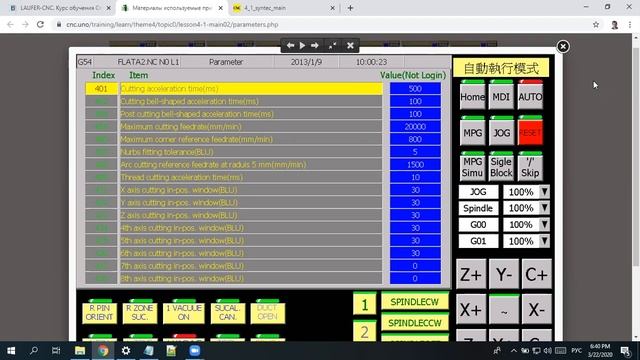Open Chrome's three-dot menu
This screenshot has height=360, width=640.
pos(630,24)
